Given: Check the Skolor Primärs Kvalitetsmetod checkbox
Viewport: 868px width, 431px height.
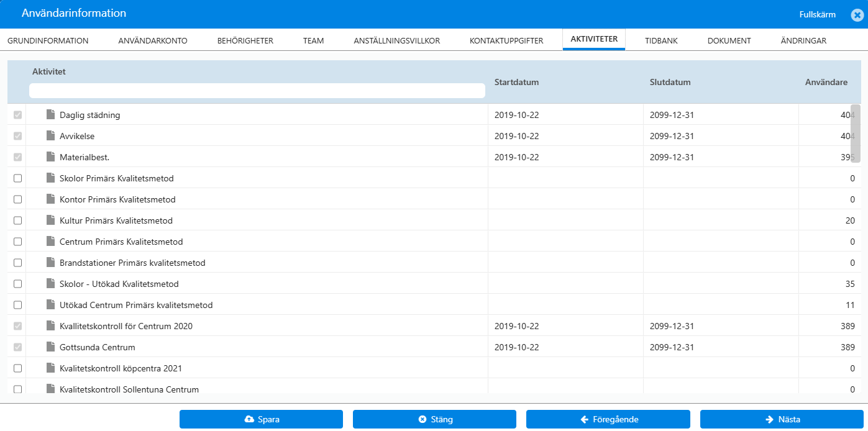Looking at the screenshot, I should click(x=17, y=178).
